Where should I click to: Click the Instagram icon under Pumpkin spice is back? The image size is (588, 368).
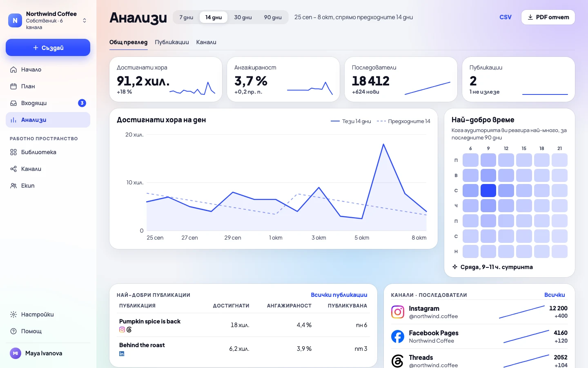point(122,330)
